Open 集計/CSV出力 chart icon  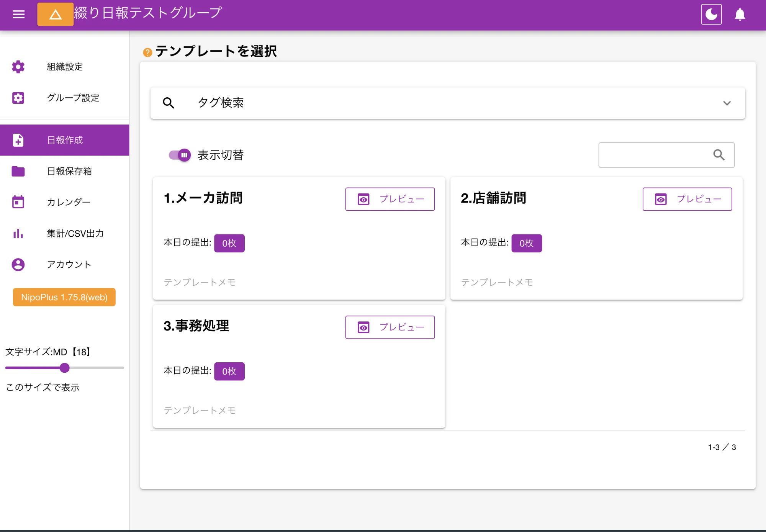click(18, 233)
